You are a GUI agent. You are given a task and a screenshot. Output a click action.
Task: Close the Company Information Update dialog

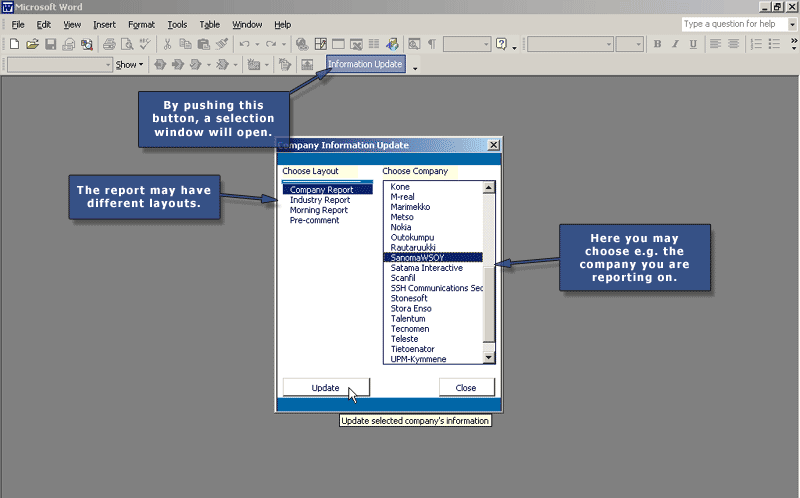493,145
